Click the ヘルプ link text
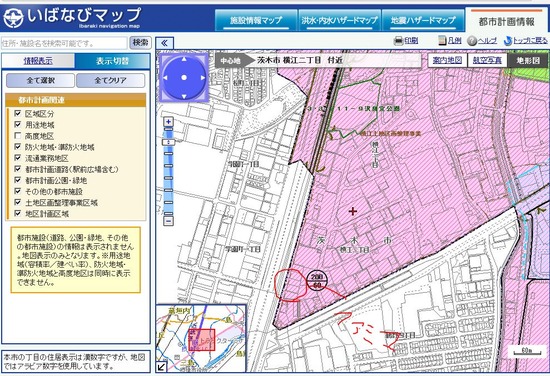 pyautogui.click(x=487, y=41)
